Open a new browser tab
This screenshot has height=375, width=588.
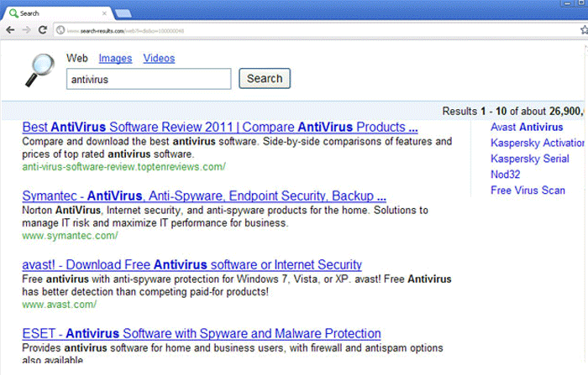pyautogui.click(x=123, y=13)
